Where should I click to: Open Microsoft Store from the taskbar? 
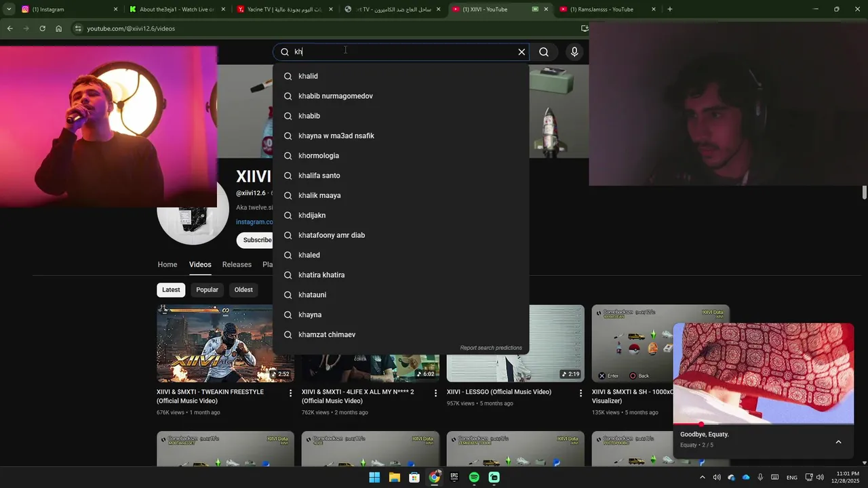coord(414,478)
